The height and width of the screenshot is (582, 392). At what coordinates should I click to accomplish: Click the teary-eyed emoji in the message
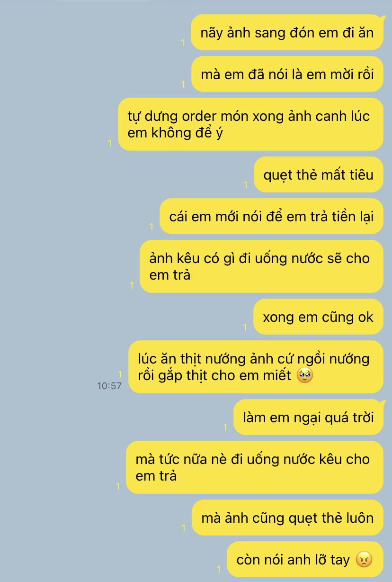[304, 375]
